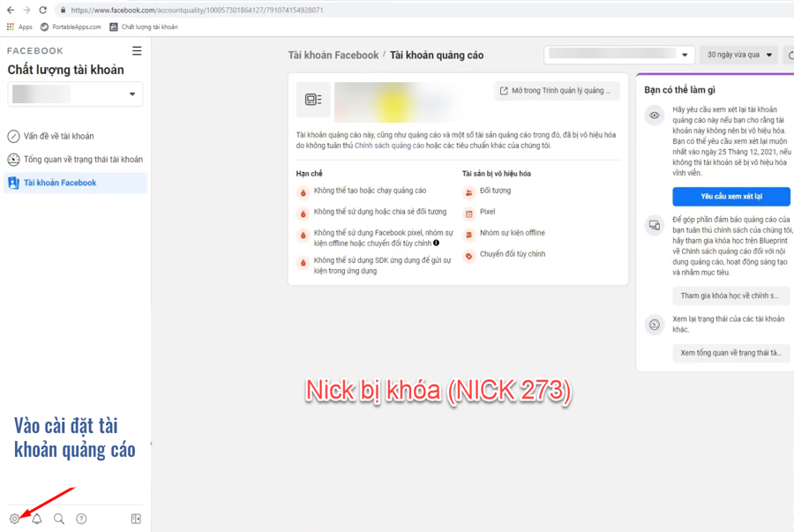
Task: Select Vấn đề về tài khoản menu item
Action: (58, 137)
